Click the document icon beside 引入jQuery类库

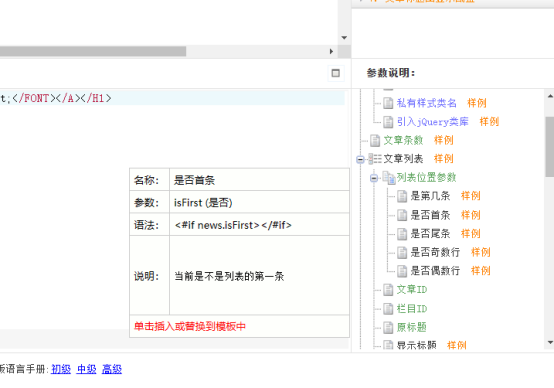tap(388, 122)
